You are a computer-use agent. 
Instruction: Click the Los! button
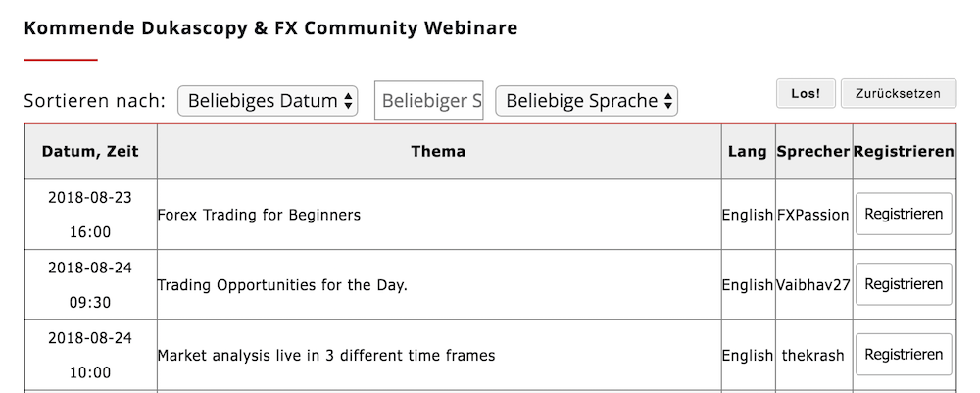click(806, 94)
